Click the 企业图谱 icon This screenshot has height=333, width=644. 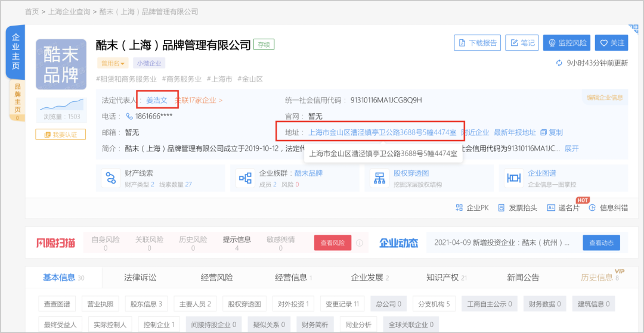point(514,178)
